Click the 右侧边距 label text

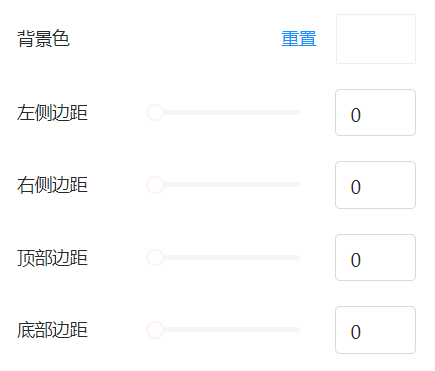(x=52, y=185)
